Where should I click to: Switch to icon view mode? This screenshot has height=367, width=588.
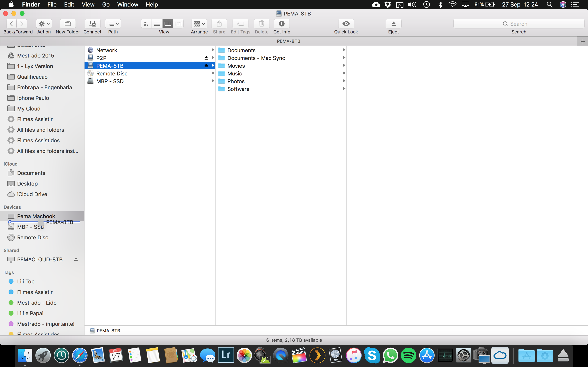pos(146,23)
